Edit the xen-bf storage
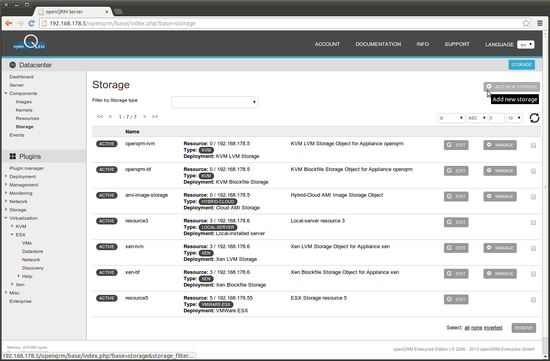The height and width of the screenshot is (361, 550). point(456,274)
